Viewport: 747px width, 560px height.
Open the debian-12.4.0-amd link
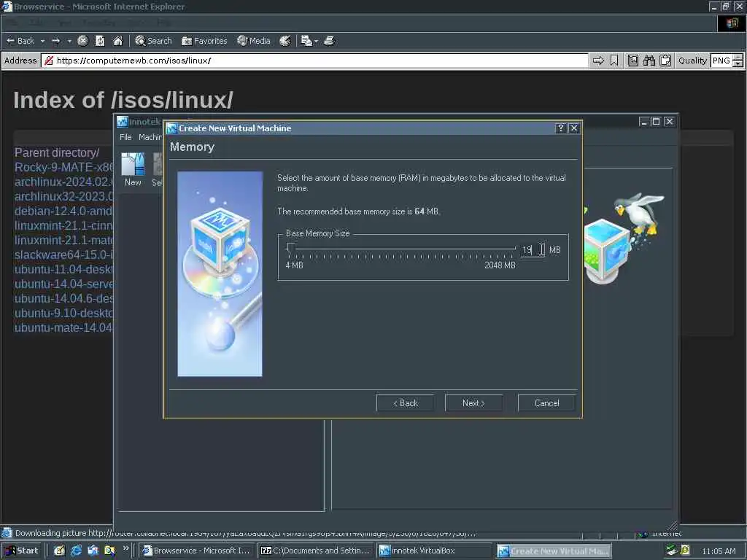click(x=64, y=211)
